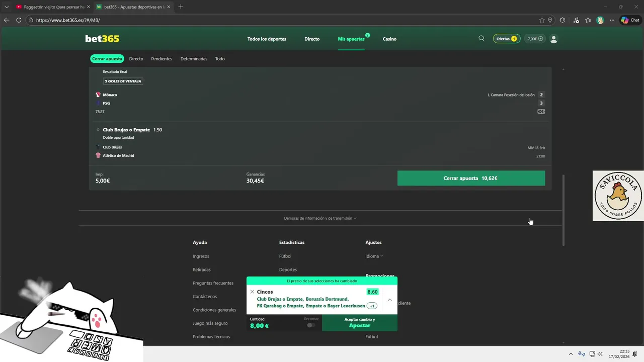This screenshot has height=362, width=644.
Task: Open the Ofertas button
Action: pyautogui.click(x=507, y=39)
